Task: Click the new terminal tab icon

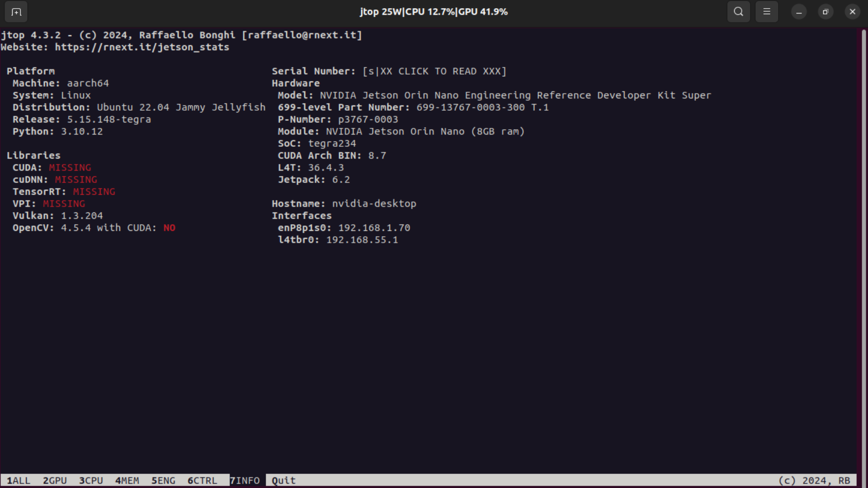Action: (16, 12)
